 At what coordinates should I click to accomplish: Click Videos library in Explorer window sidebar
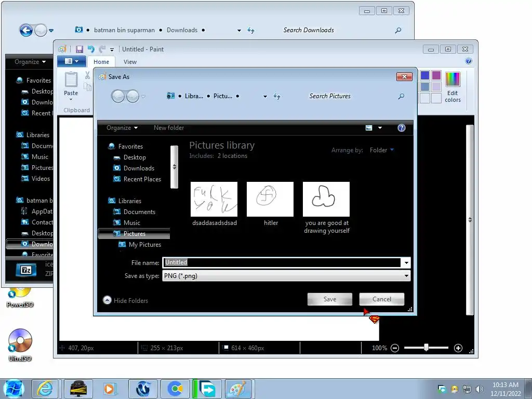click(x=36, y=179)
